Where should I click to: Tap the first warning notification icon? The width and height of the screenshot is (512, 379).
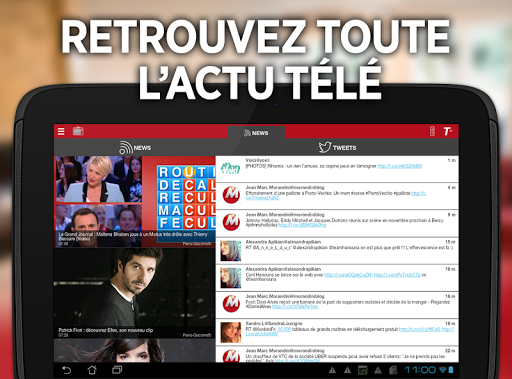332,370
